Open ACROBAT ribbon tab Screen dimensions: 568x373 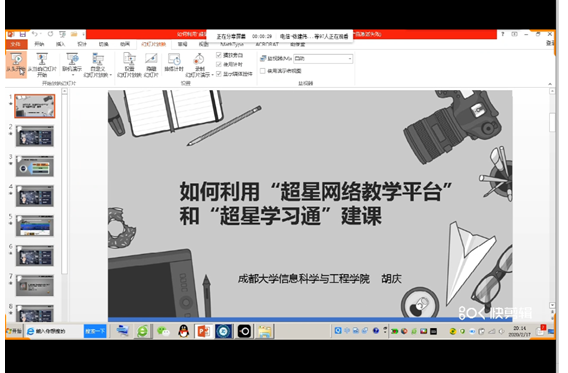point(267,44)
